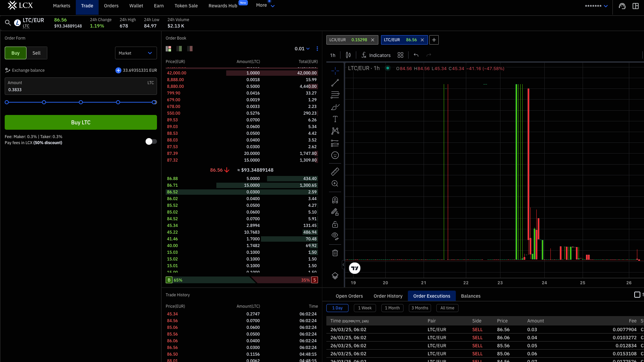Toggle pay fees in LCX switch
Viewport: 644px width, 362px height.
tap(151, 141)
